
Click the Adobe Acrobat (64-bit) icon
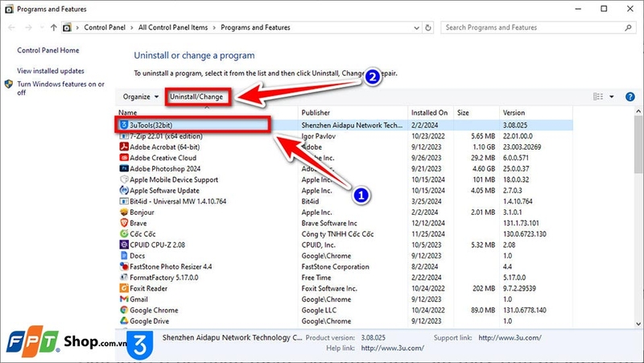tap(123, 147)
